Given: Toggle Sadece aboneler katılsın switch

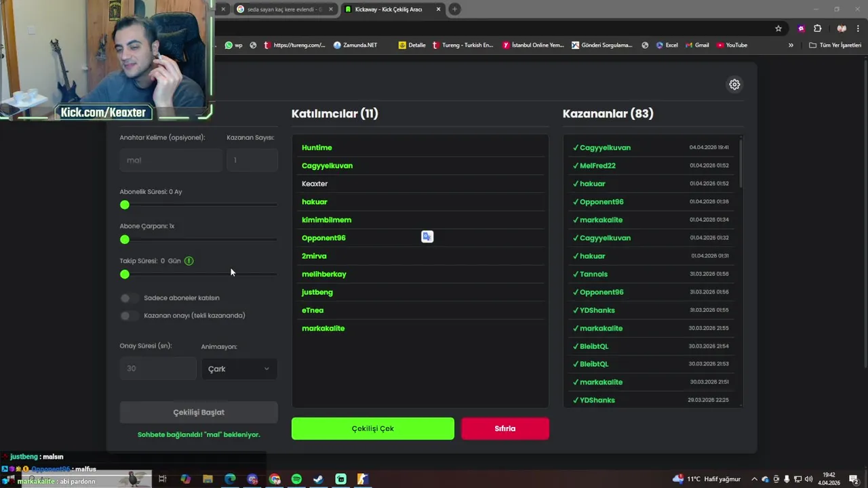Looking at the screenshot, I should point(129,298).
